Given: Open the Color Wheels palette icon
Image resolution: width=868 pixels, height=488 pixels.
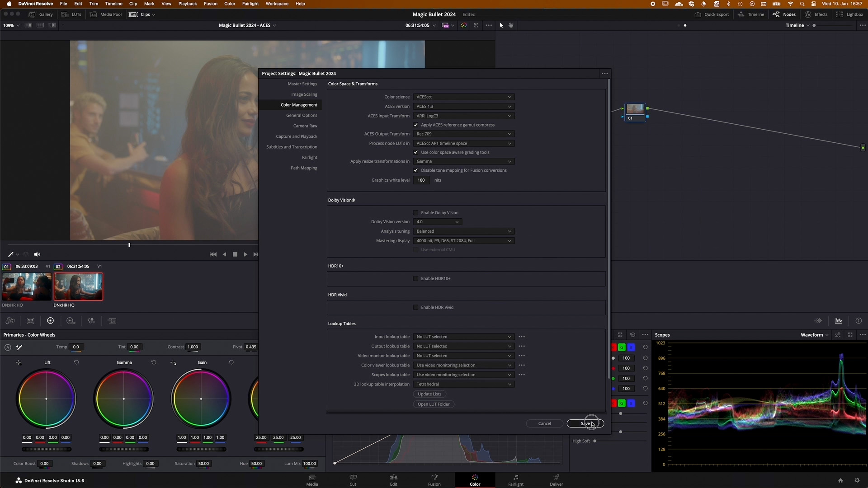Looking at the screenshot, I should point(50,321).
